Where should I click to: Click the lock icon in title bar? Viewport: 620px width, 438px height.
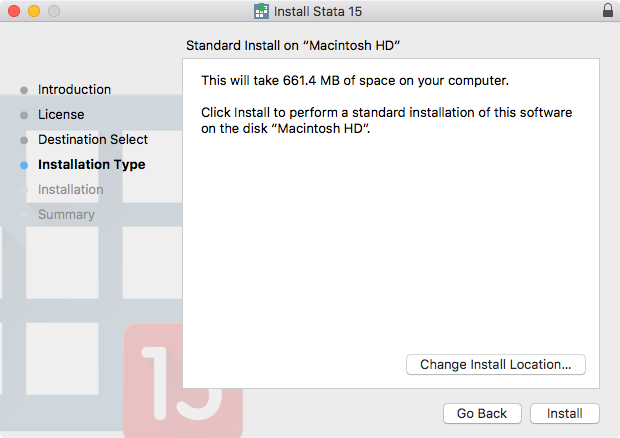(608, 11)
